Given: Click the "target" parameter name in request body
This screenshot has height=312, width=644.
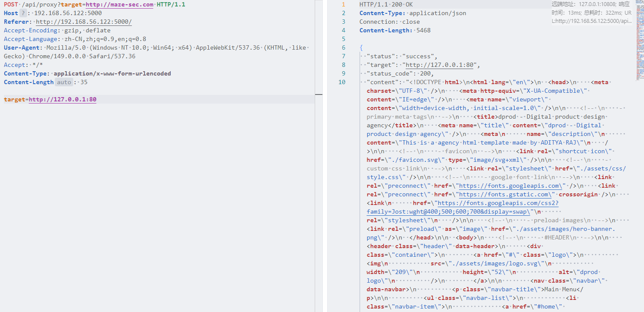Looking at the screenshot, I should (x=14, y=99).
